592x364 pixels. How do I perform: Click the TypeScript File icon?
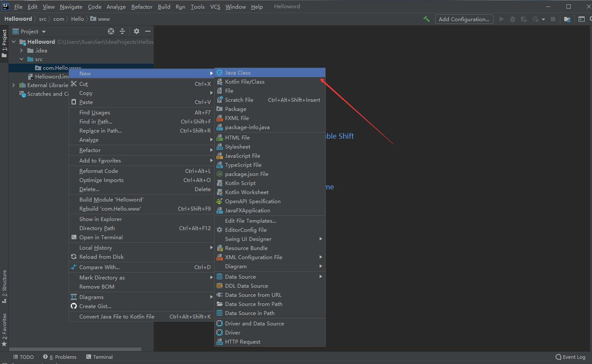coord(219,165)
